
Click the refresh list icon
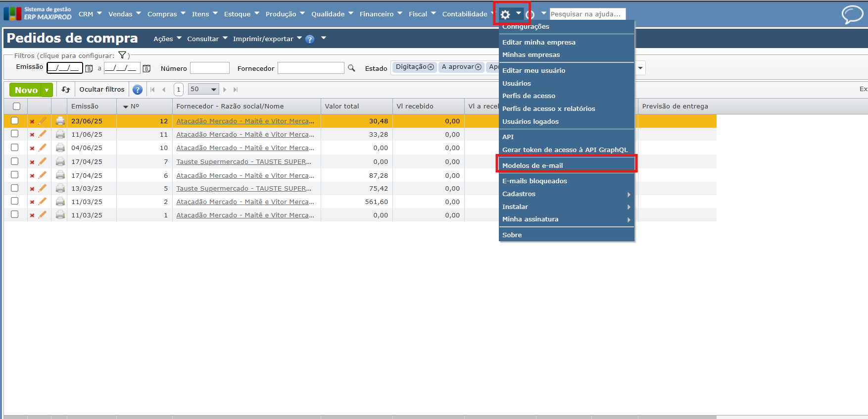coord(66,90)
